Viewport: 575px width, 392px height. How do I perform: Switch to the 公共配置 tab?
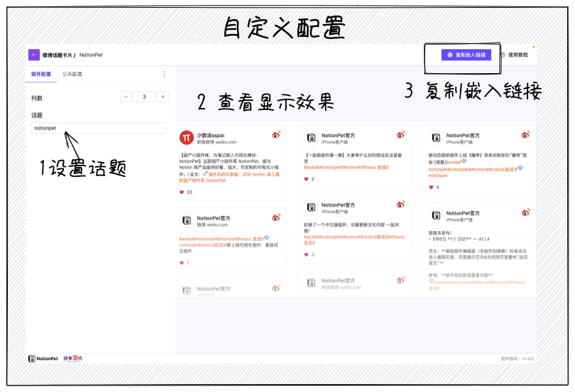point(72,74)
